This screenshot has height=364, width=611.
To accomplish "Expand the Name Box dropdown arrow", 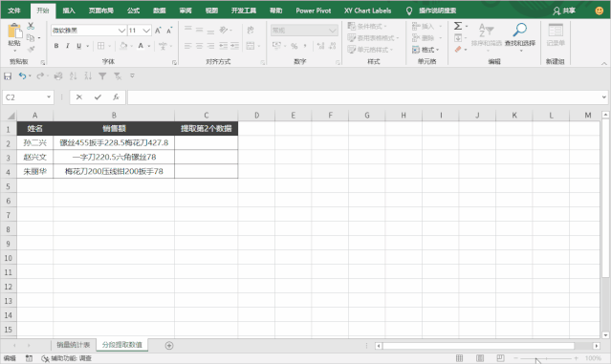I will coord(49,96).
